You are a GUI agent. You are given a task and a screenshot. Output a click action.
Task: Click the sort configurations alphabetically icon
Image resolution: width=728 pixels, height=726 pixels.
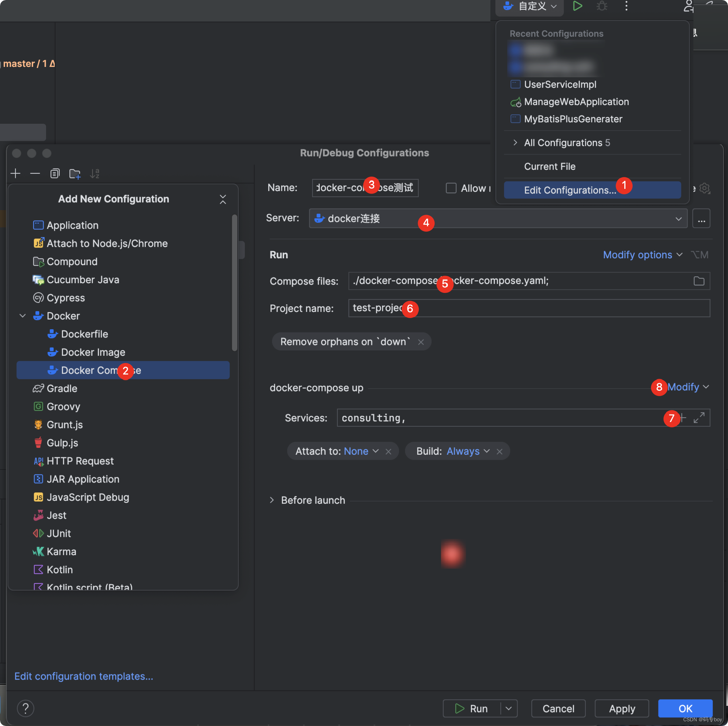click(95, 174)
